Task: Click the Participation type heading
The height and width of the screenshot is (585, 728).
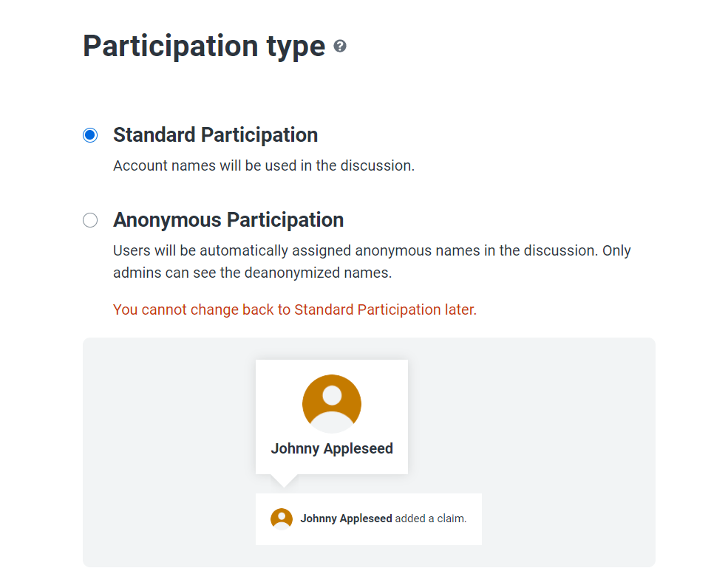Action: (204, 46)
